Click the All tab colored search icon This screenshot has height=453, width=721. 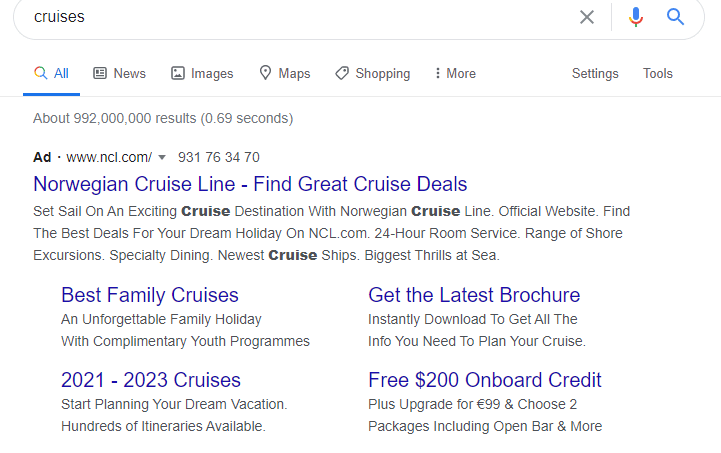(x=40, y=73)
